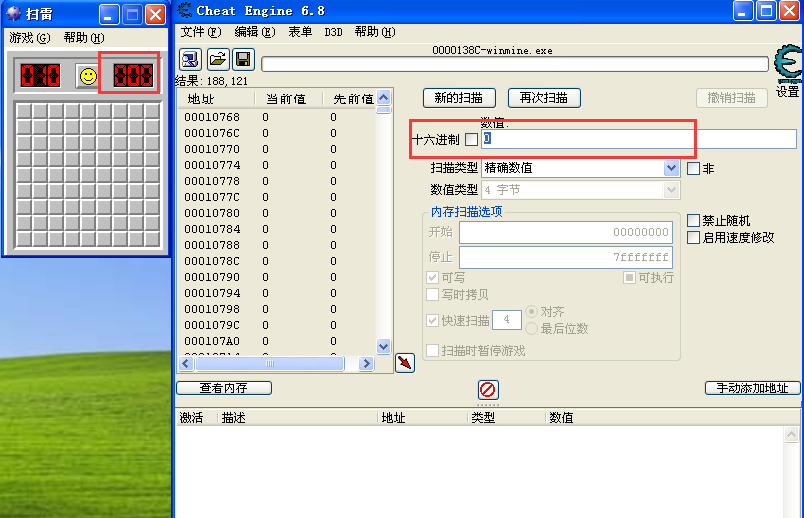This screenshot has height=518, width=804.
Task: Click the 快速扫描 alignment value field
Action: pyautogui.click(x=507, y=320)
